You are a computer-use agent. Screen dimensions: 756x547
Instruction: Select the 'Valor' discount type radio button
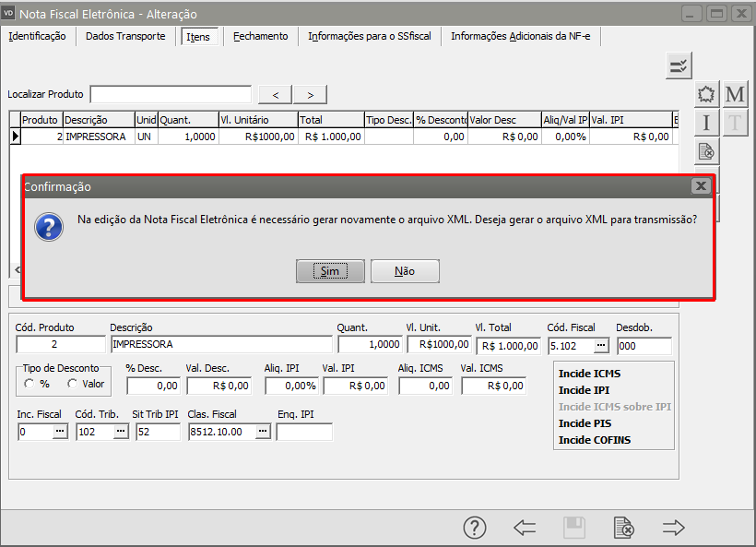[72, 384]
